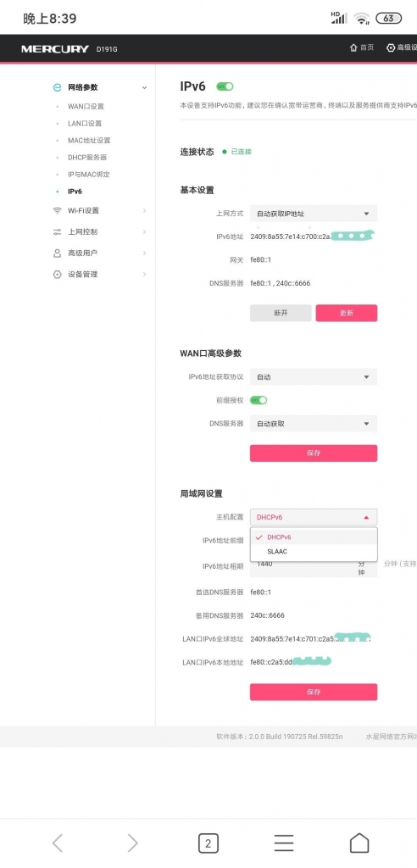The width and height of the screenshot is (417, 868).
Task: Open the 高级设置 gear icon in header
Action: [x=391, y=48]
